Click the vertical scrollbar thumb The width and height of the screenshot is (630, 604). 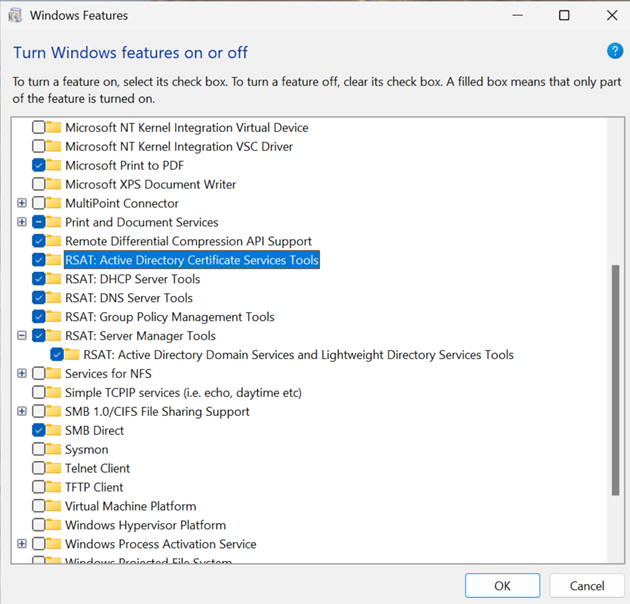pyautogui.click(x=614, y=380)
